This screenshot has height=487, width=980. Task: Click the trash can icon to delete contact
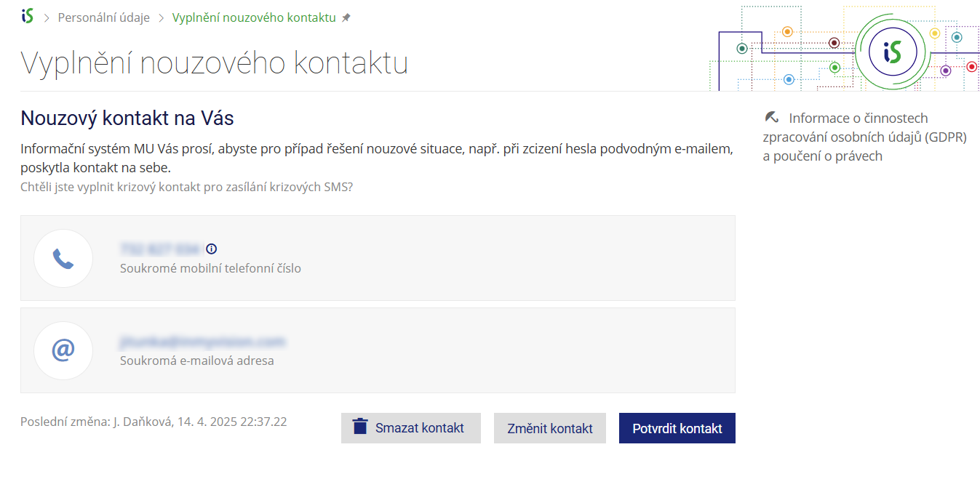pos(360,427)
